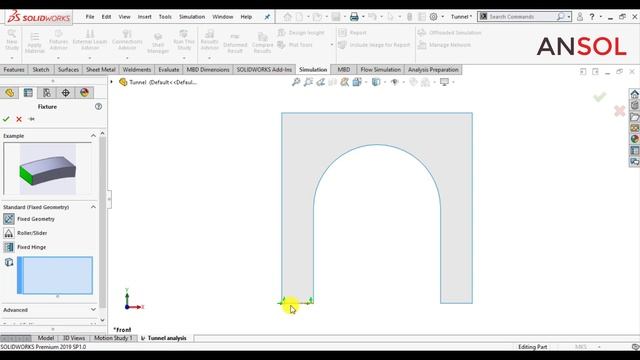Viewport: 640px width, 360px height.
Task: Open the Model tab at the bottom
Action: point(46,338)
